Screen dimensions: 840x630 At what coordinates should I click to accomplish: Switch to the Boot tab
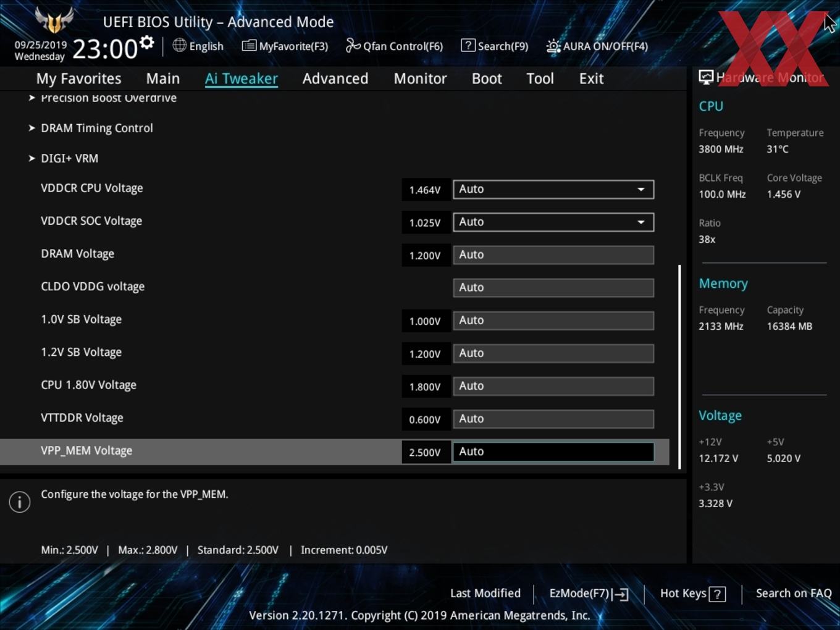pyautogui.click(x=487, y=78)
